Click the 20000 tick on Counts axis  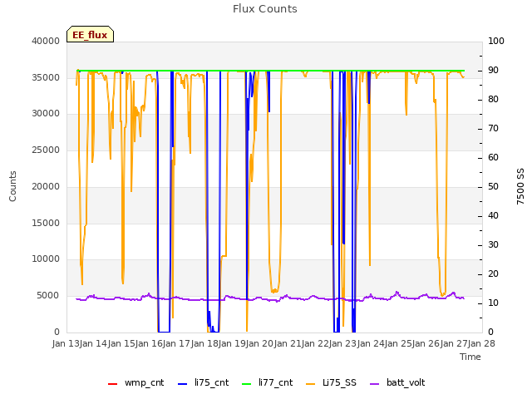[x=46, y=186]
